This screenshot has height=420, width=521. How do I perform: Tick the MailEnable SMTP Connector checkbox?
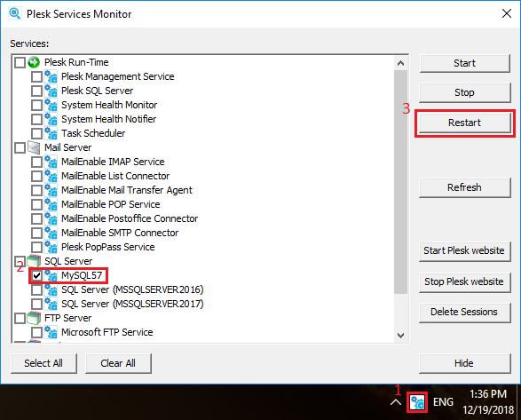[x=36, y=233]
